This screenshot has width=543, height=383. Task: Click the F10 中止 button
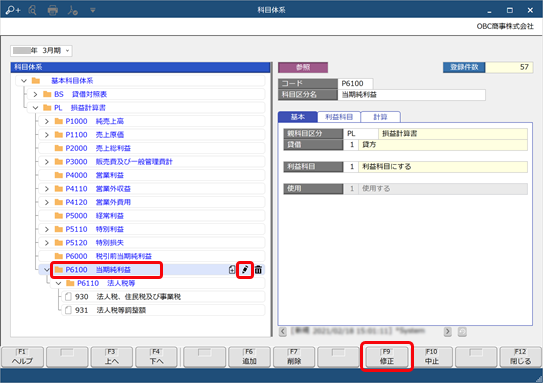pyautogui.click(x=431, y=357)
